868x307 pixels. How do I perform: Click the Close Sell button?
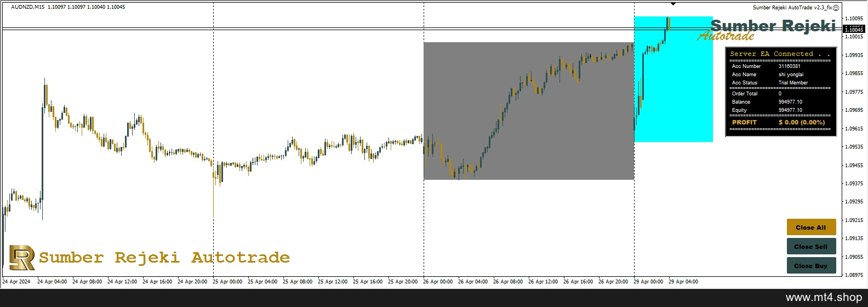pyautogui.click(x=811, y=247)
